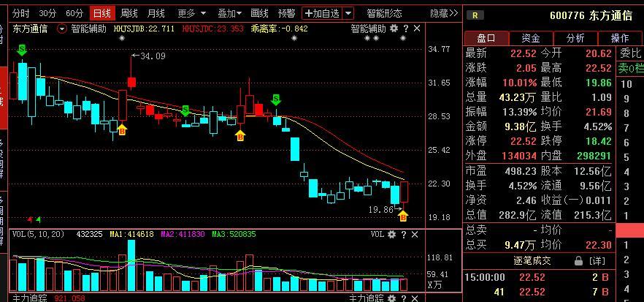
Task: Close main chart 智能辅助 indicator
Action: (417, 29)
